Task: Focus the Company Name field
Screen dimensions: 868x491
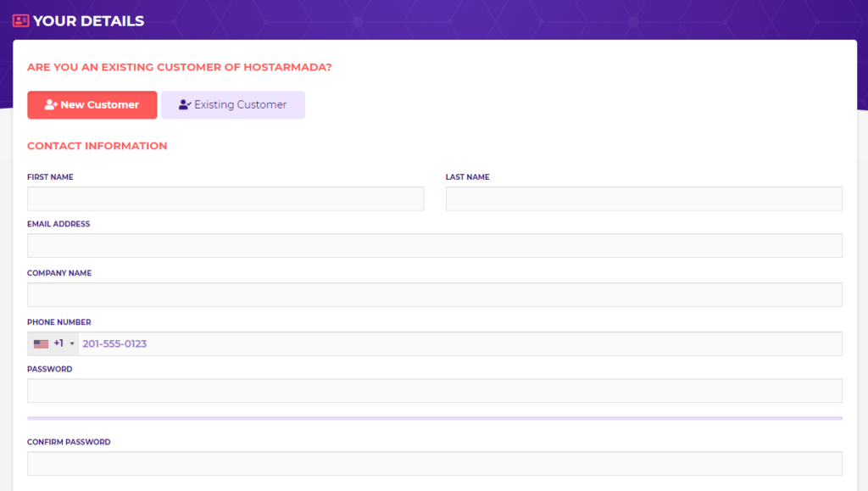Action: click(x=435, y=294)
